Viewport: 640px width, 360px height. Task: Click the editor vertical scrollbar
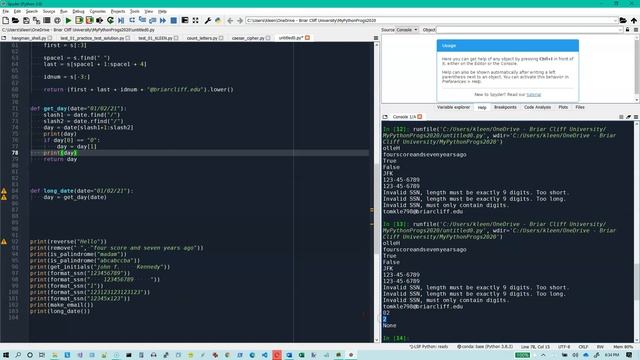376,192
